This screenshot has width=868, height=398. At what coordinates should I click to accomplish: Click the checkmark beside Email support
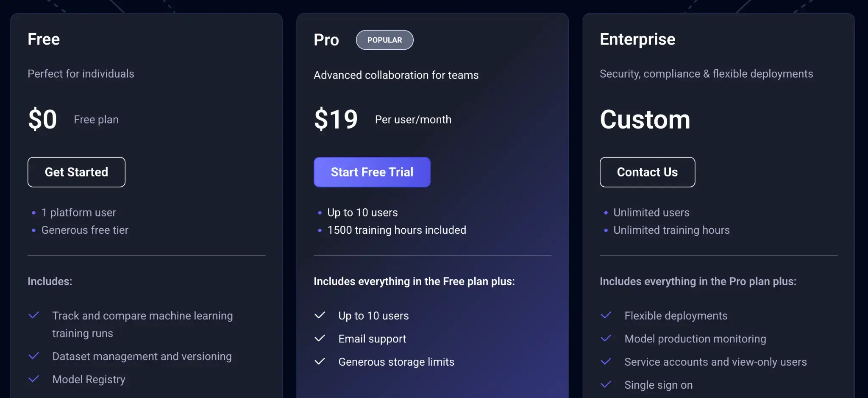pyautogui.click(x=320, y=338)
